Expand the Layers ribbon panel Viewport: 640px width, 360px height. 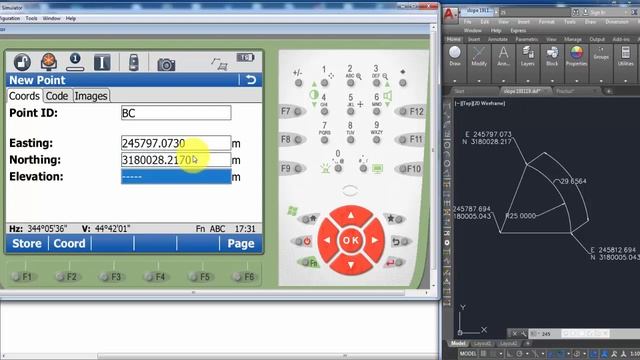tap(528, 81)
